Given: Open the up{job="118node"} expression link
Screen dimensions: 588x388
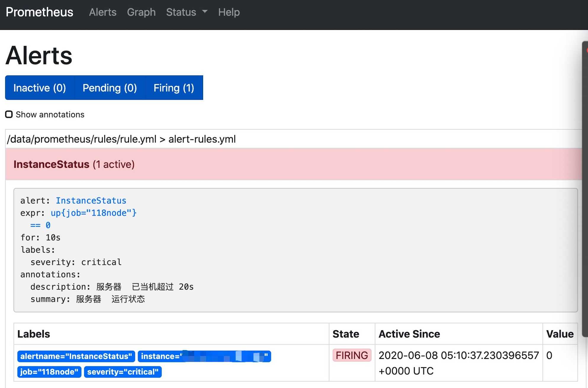Looking at the screenshot, I should click(94, 213).
